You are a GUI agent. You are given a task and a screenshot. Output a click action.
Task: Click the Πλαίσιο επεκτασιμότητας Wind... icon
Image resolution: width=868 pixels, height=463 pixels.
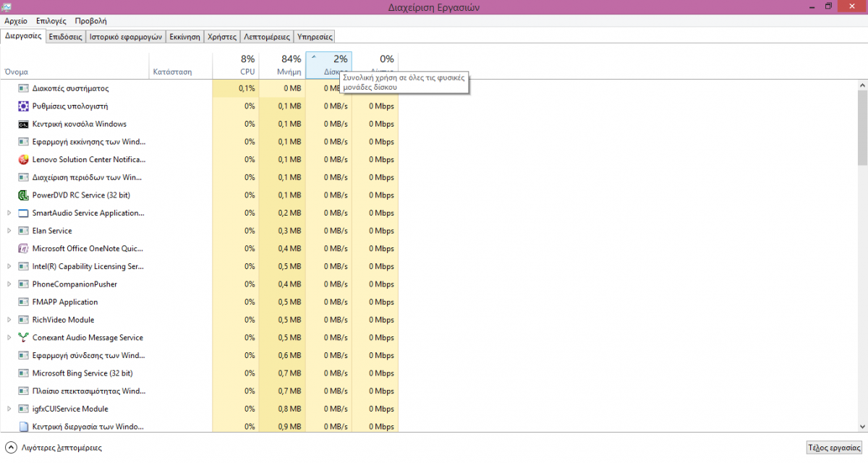[23, 391]
